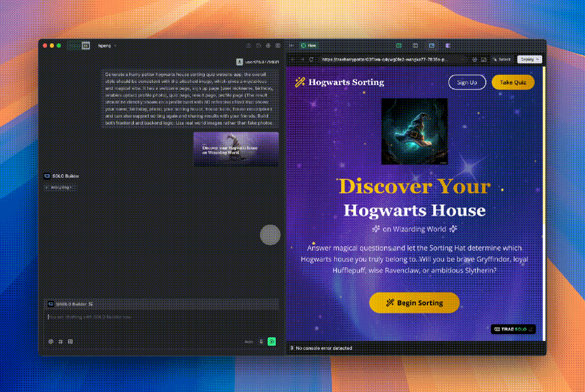Click the 'No console error detected' status
Image resolution: width=585 pixels, height=392 pixels.
(x=324, y=348)
